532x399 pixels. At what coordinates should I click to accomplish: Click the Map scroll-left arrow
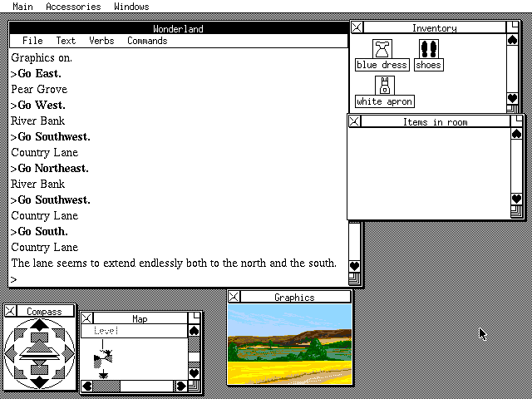[x=87, y=386]
